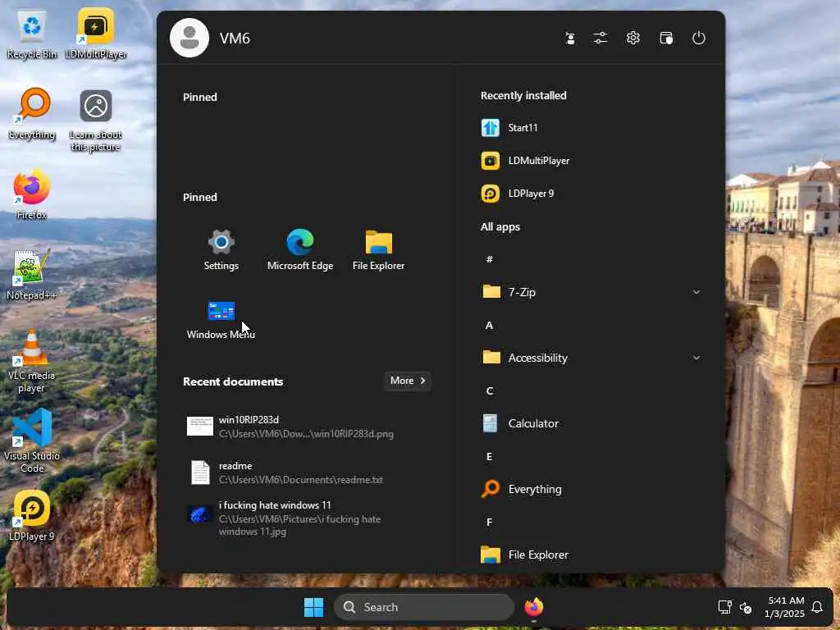The image size is (840, 630).
Task: Open the Start11 settings gear icon
Action: (x=633, y=38)
